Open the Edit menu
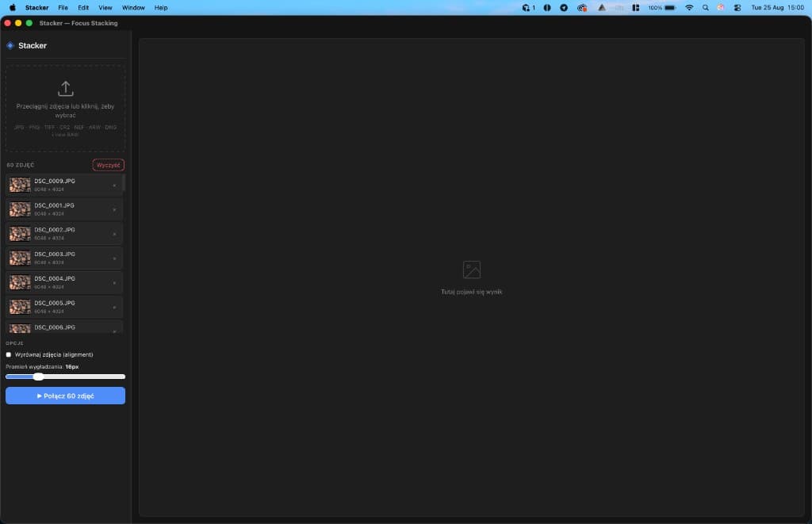Image resolution: width=812 pixels, height=524 pixels. (x=83, y=8)
